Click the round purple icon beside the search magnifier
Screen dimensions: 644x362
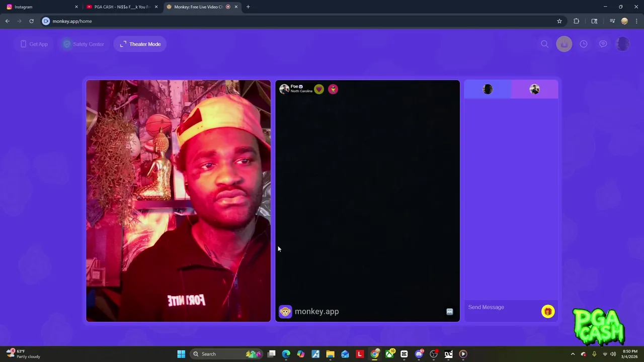(x=564, y=44)
